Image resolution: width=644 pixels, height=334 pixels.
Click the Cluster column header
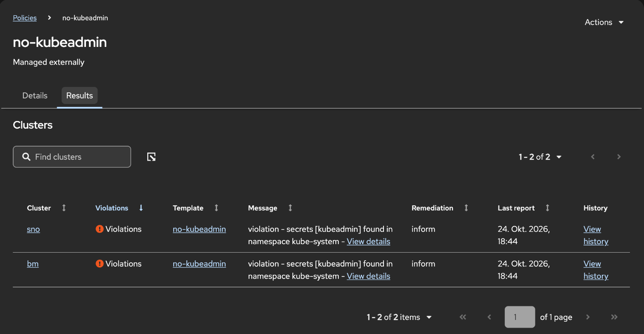[39, 208]
